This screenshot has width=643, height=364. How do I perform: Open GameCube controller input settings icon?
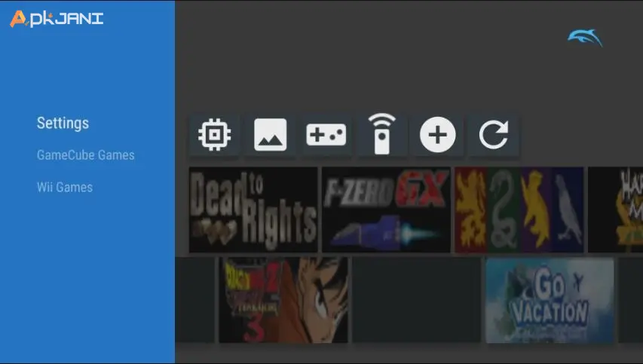point(326,136)
